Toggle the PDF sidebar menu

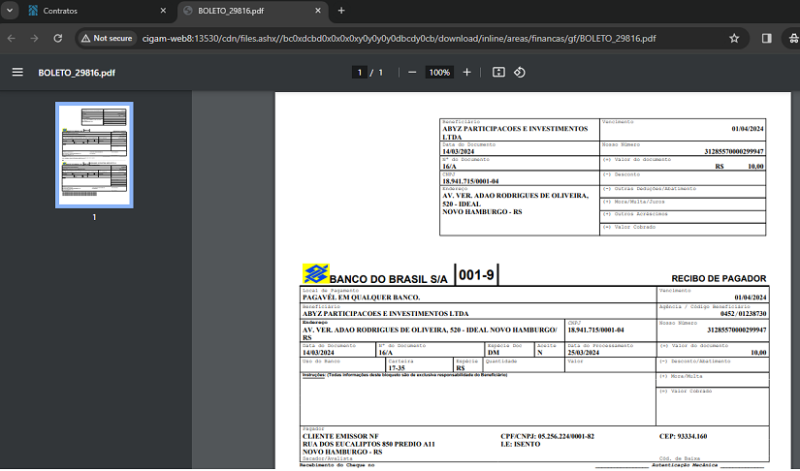17,72
